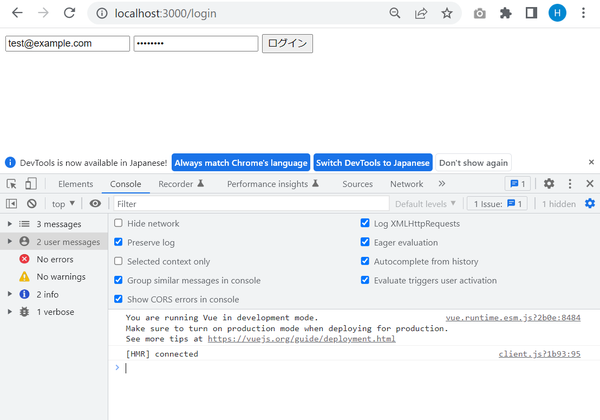Focus the console Filter field

(x=251, y=204)
